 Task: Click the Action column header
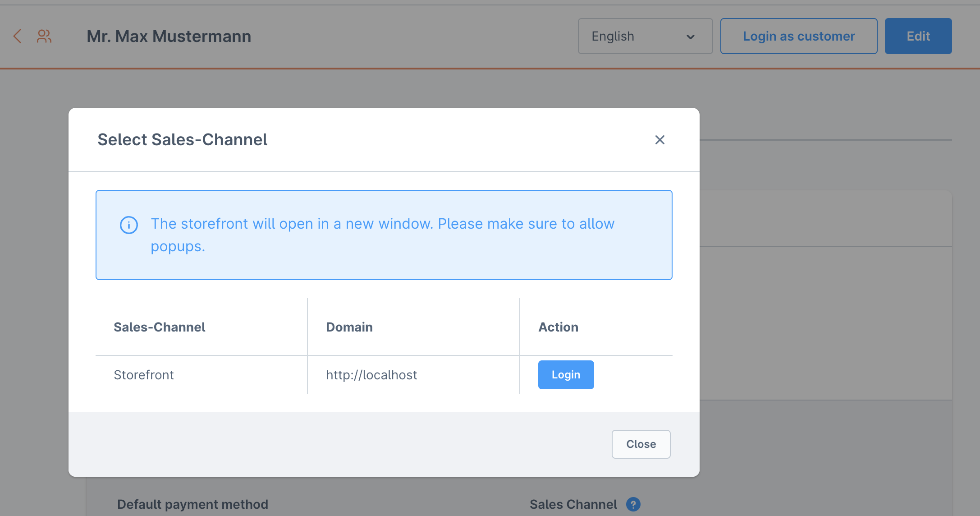558,327
